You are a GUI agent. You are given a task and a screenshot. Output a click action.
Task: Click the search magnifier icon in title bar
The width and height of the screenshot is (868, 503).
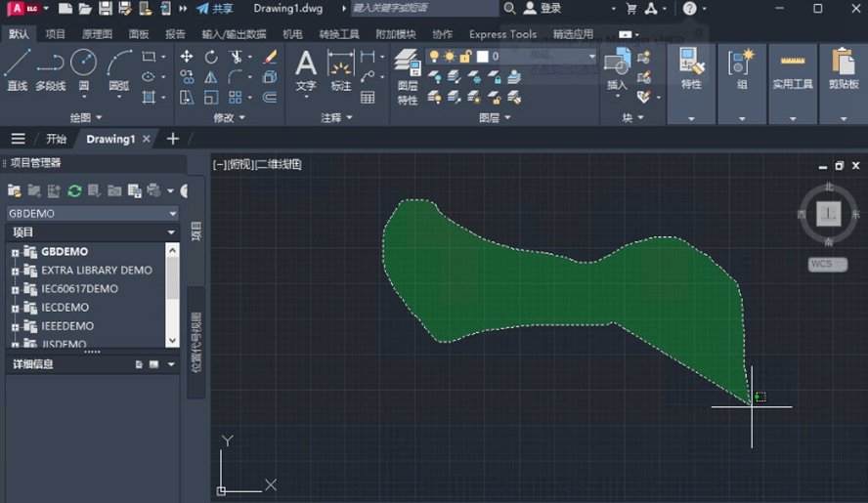(x=510, y=8)
